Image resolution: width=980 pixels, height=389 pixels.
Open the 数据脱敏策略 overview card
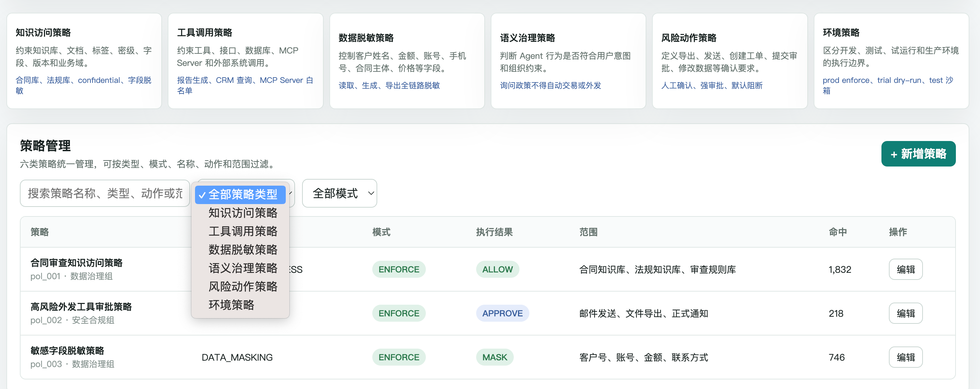point(407,61)
